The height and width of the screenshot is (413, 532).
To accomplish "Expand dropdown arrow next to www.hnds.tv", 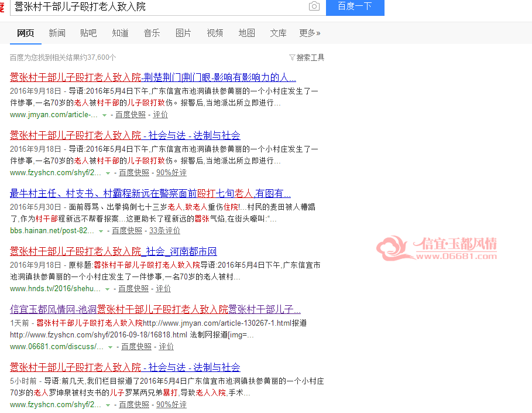I will click(x=108, y=289).
